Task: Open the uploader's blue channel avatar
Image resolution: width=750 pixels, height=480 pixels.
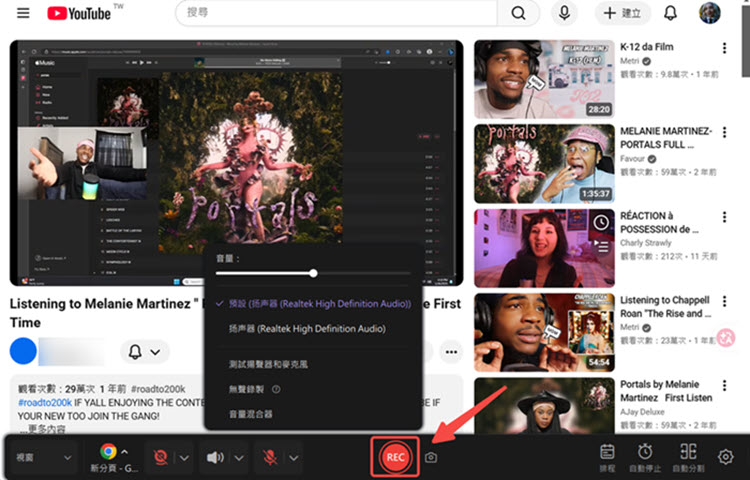Action: [23, 351]
